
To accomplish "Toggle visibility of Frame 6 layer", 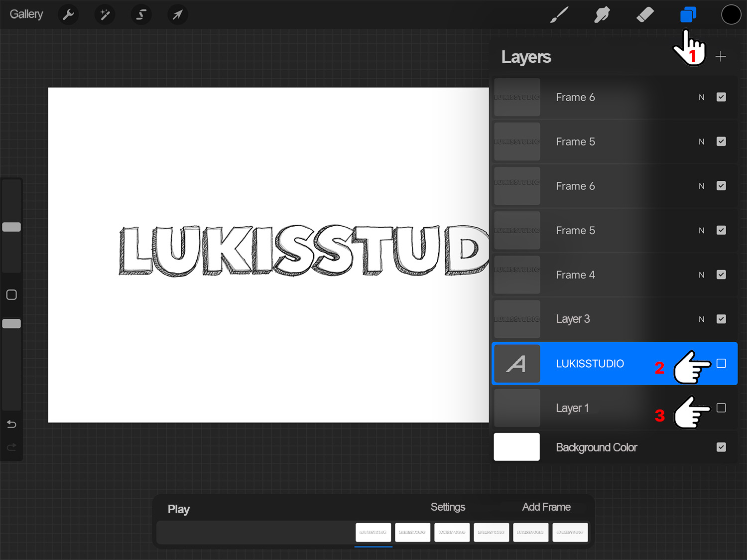I will [x=721, y=97].
